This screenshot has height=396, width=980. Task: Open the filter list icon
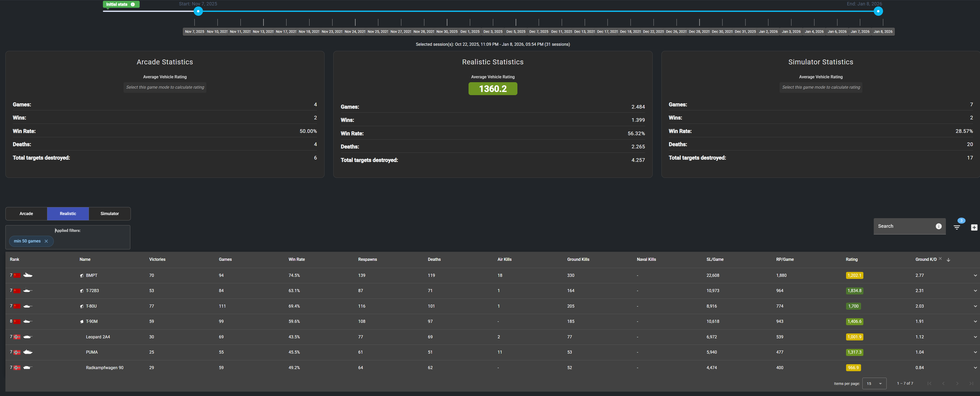click(x=956, y=227)
